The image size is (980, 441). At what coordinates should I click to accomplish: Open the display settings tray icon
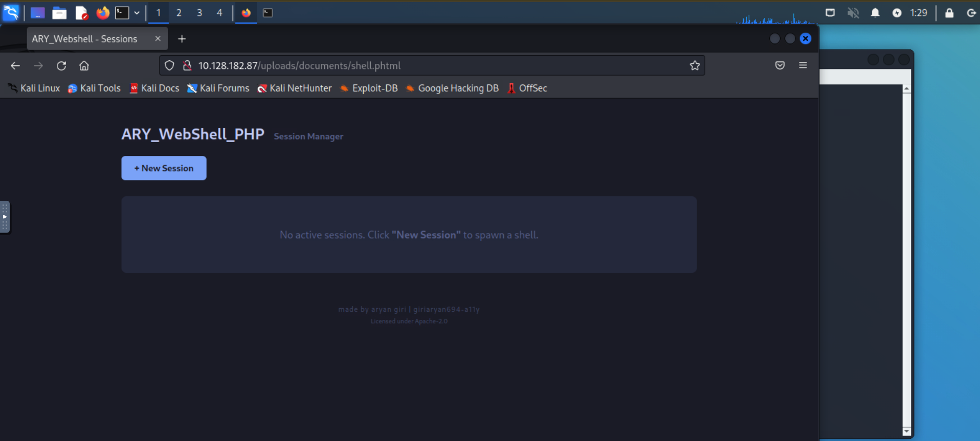click(830, 13)
